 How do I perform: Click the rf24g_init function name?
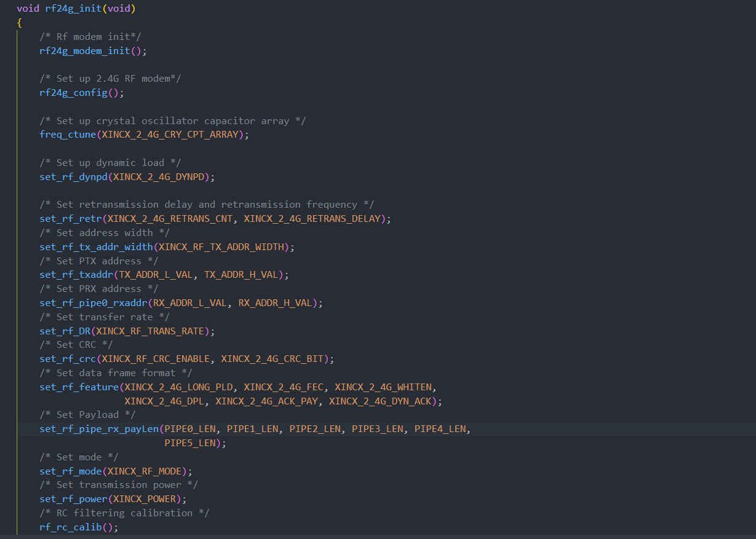click(x=74, y=9)
